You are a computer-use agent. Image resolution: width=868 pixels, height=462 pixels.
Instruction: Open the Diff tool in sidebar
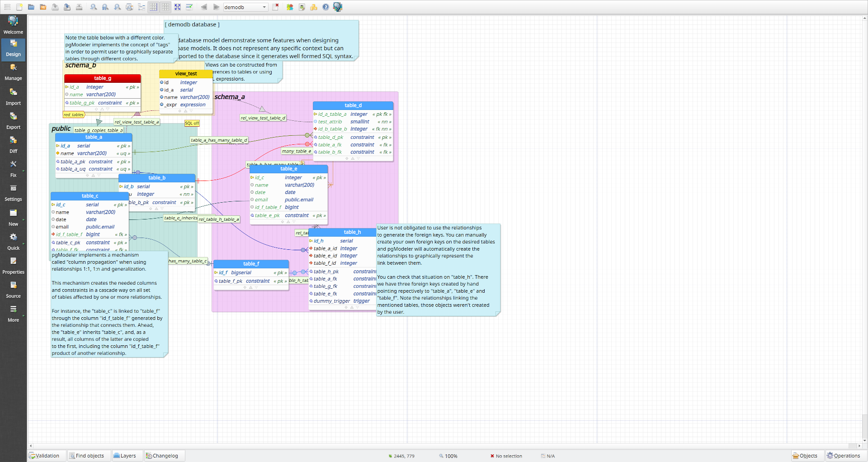tap(13, 145)
